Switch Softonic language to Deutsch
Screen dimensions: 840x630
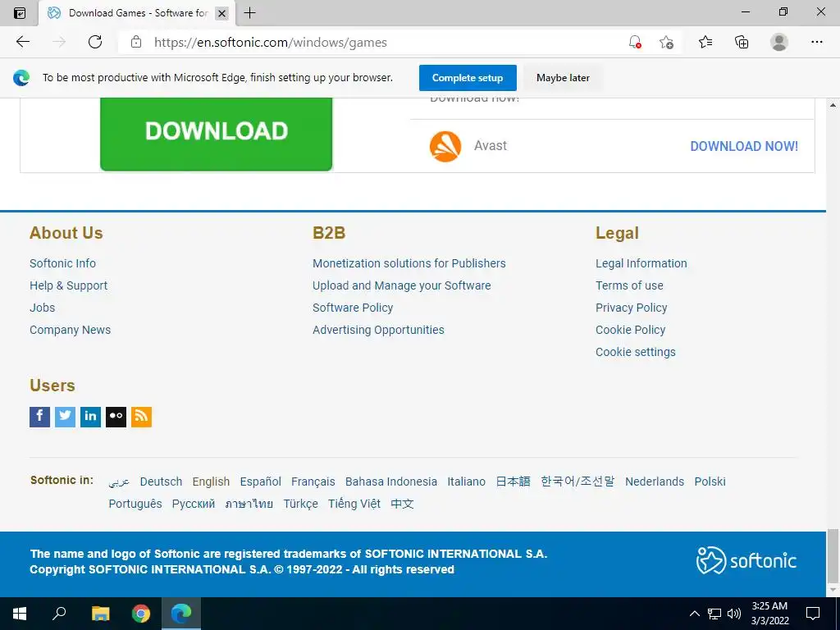click(x=162, y=482)
